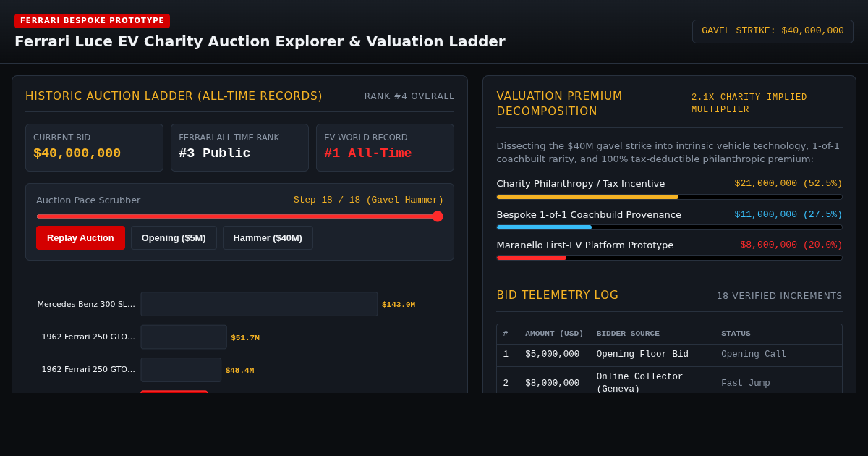Click the Rank #4 Overall label
This screenshot has width=868, height=456.
coord(409,96)
